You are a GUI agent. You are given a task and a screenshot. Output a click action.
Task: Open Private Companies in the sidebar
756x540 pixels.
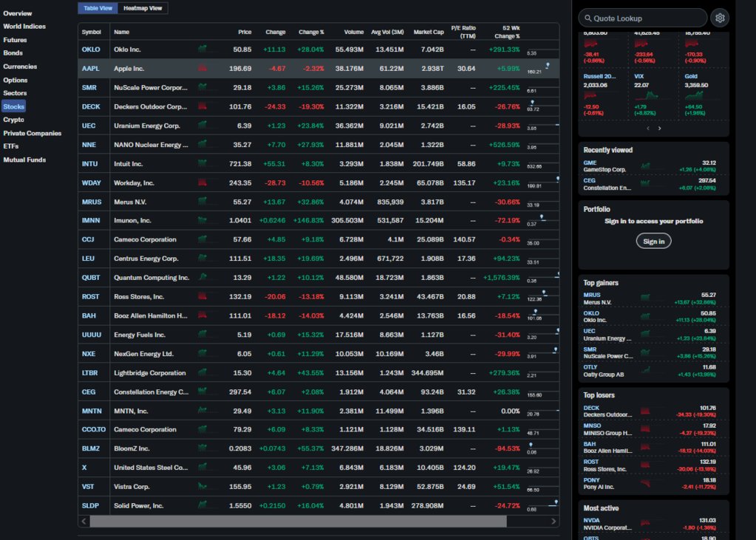33,133
